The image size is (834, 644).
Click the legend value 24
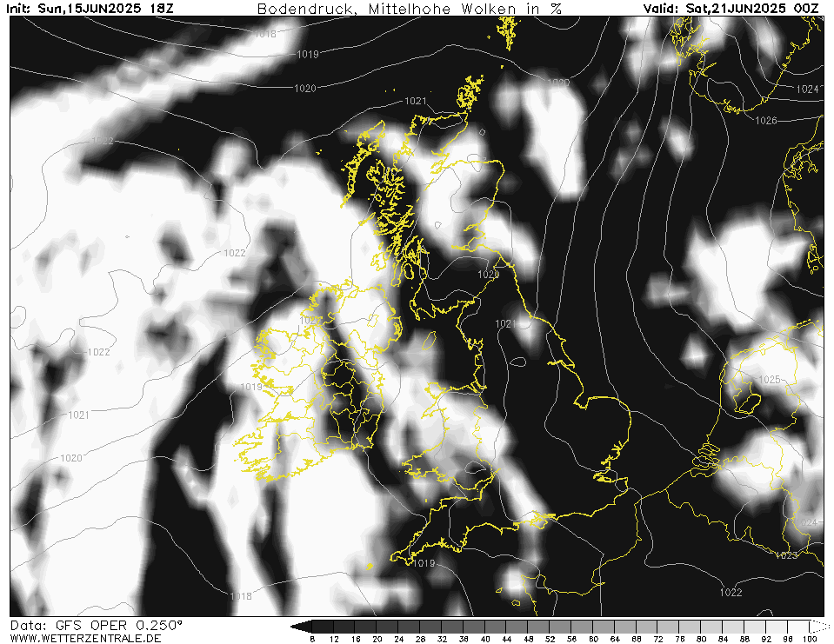[399, 639]
